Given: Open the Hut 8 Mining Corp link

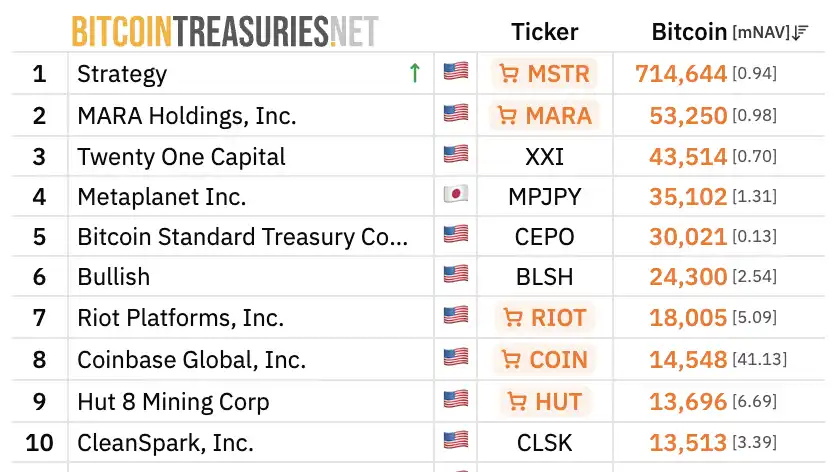Looking at the screenshot, I should point(173,402).
